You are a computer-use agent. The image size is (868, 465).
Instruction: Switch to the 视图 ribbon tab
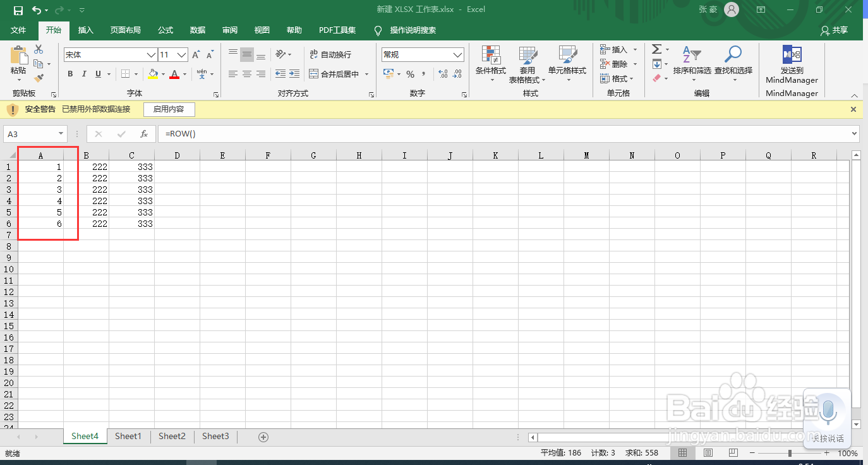pyautogui.click(x=262, y=30)
